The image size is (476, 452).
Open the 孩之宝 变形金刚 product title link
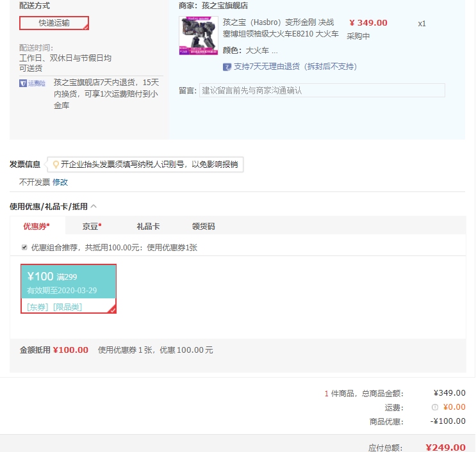[x=281, y=28]
